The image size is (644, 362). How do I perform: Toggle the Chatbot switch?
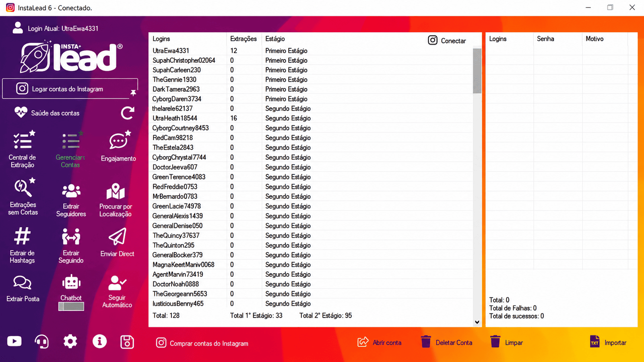coord(71,306)
